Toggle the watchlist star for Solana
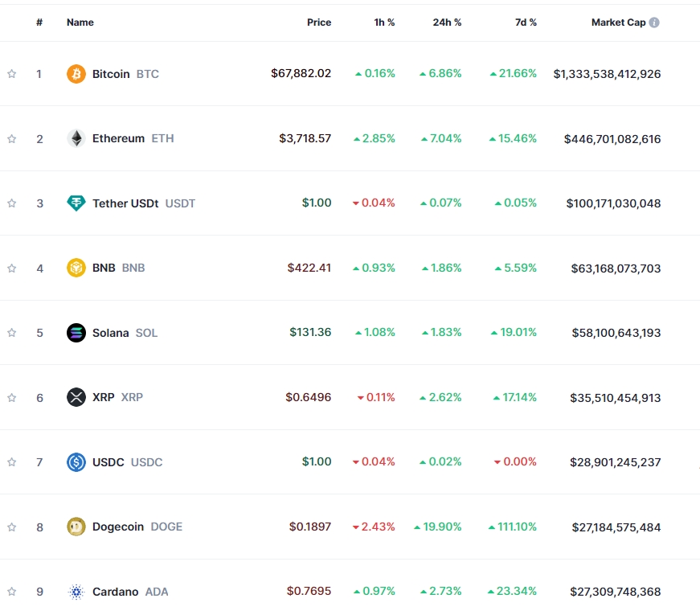 (x=11, y=332)
